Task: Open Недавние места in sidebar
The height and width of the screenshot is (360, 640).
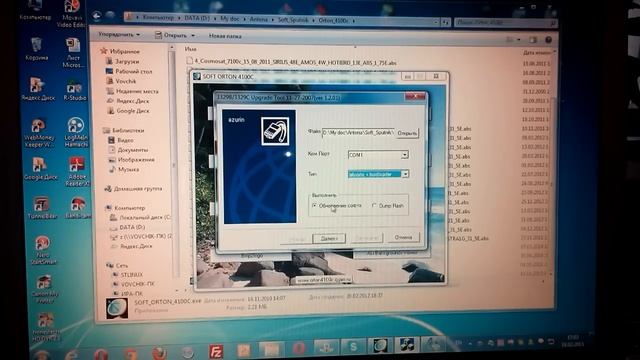Action: [x=133, y=91]
